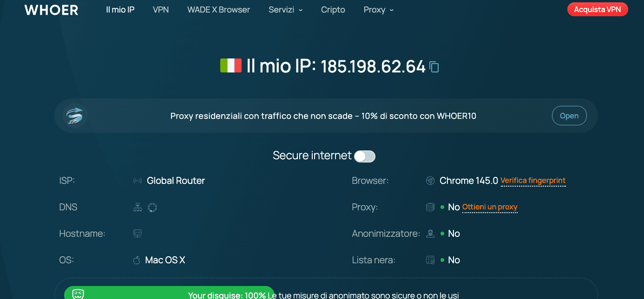Click the Italian flag beside the IP
The height and width of the screenshot is (299, 644).
tap(231, 65)
